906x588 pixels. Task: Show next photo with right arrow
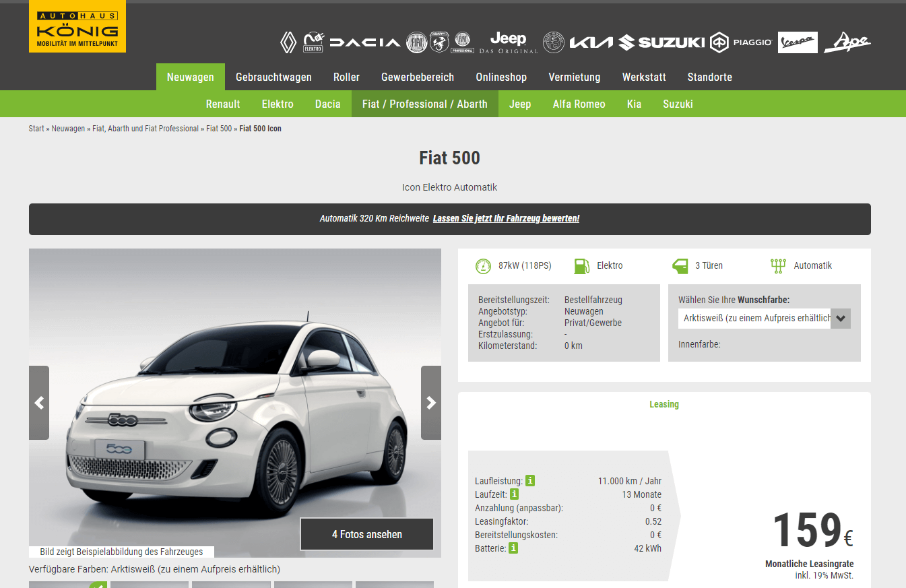coord(431,403)
